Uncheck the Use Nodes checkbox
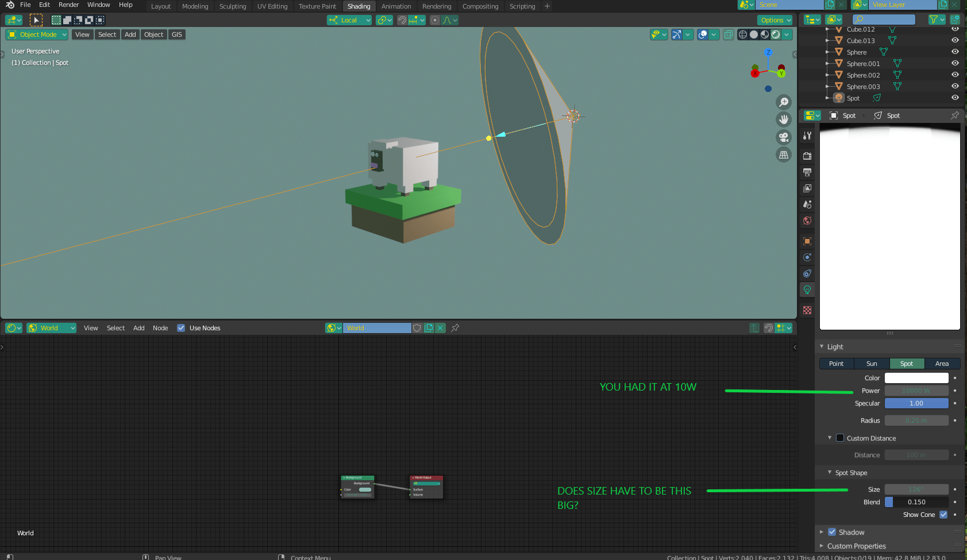 [x=181, y=328]
